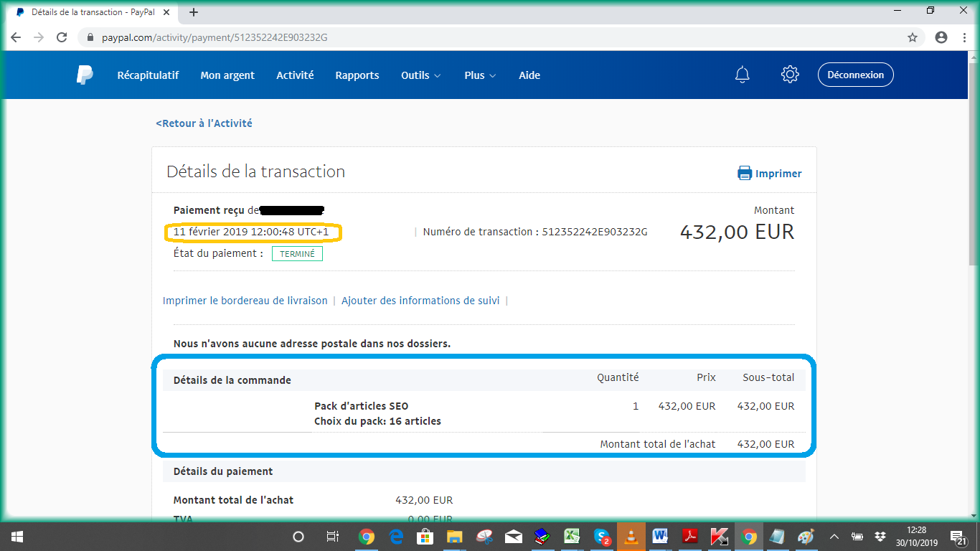
Task: Open a new browser tab
Action: tap(194, 12)
